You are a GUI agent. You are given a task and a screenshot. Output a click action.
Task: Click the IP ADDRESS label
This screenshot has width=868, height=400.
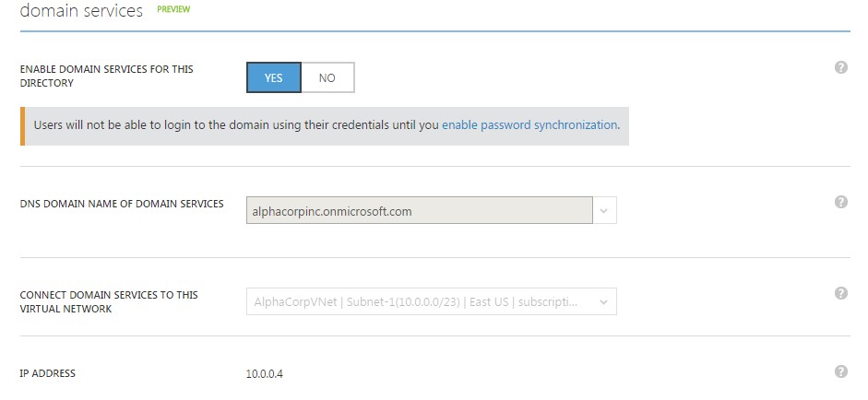48,373
